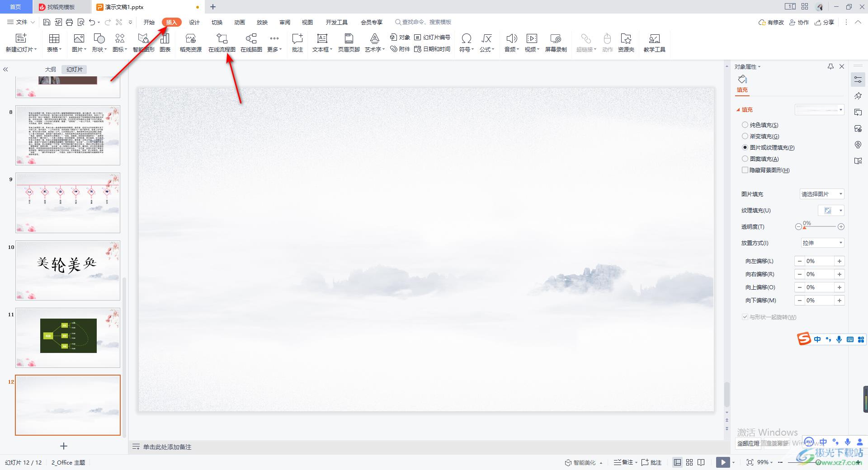Open the picture fill (请选择图片) dropdown
The image size is (868, 470).
pyautogui.click(x=821, y=194)
